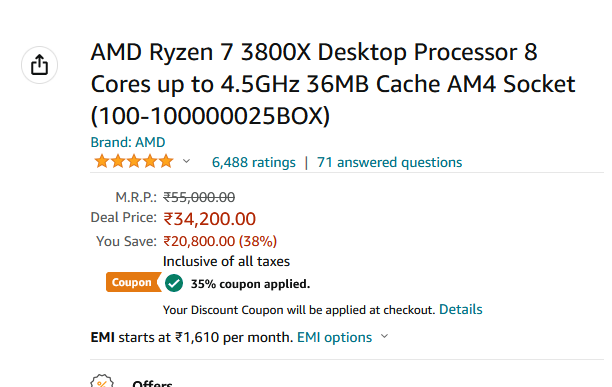612x387 pixels.
Task: Open the coupon Details link
Action: coord(461,309)
